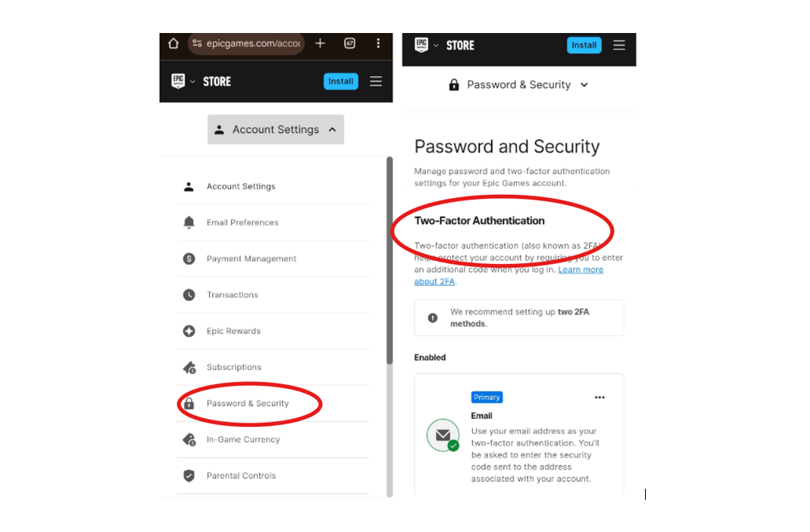Expand the Password & Security page dropdown
Screen dimensions: 810x532
point(519,85)
